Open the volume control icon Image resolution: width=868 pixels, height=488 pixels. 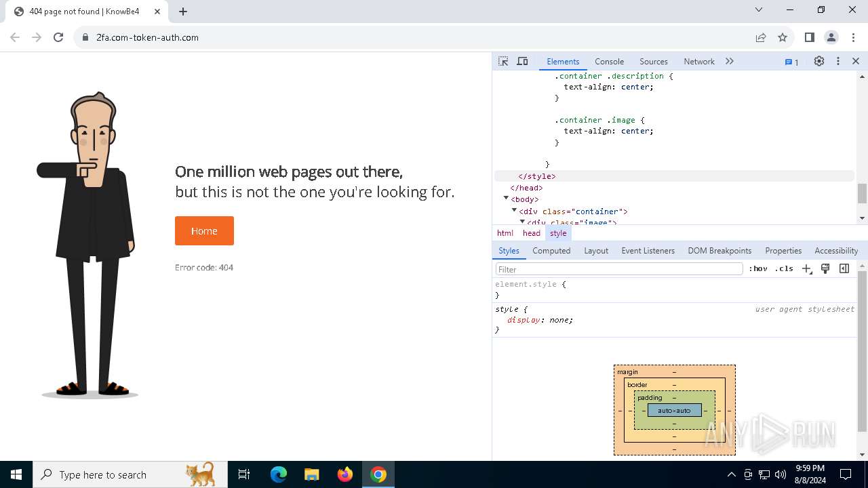(x=781, y=474)
